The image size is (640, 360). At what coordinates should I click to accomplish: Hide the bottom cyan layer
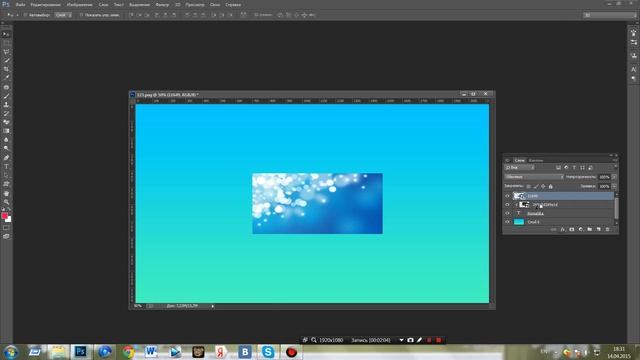click(x=507, y=222)
